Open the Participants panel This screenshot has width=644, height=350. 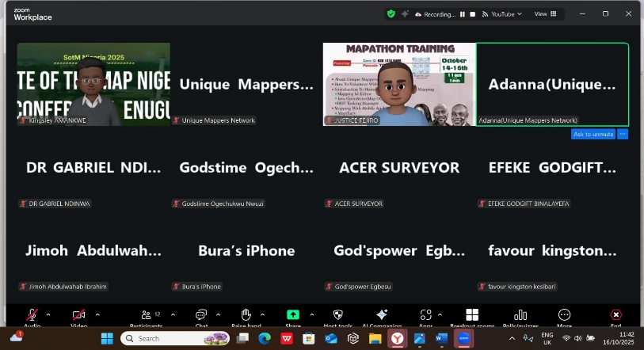coord(146,316)
